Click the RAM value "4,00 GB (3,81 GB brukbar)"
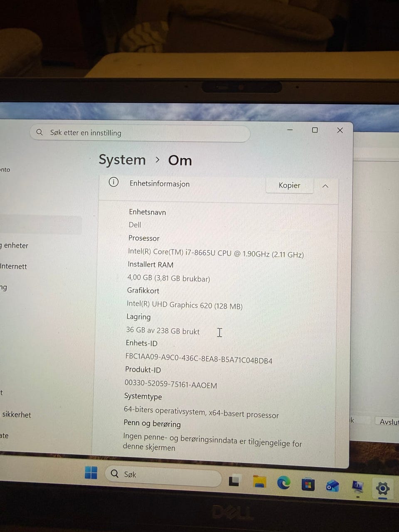Image resolution: width=399 pixels, height=532 pixels. click(x=169, y=278)
